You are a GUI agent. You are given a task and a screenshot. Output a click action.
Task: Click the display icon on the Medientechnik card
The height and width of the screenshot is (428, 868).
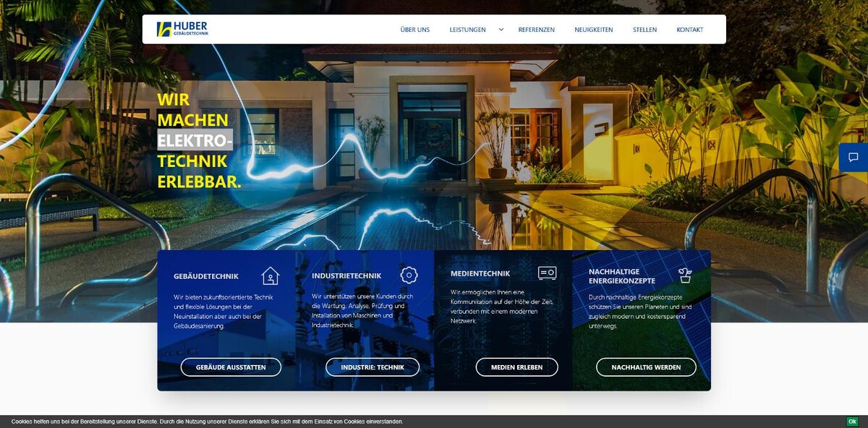(548, 273)
